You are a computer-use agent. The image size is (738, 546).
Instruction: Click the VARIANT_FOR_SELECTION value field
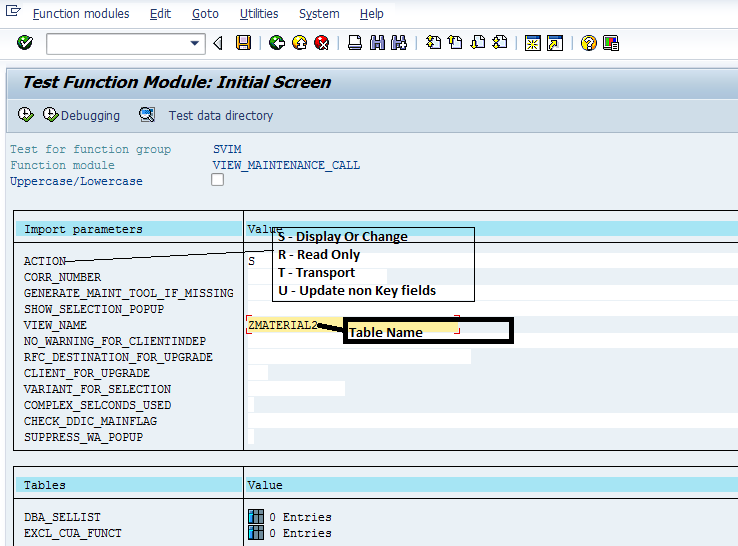[296, 389]
